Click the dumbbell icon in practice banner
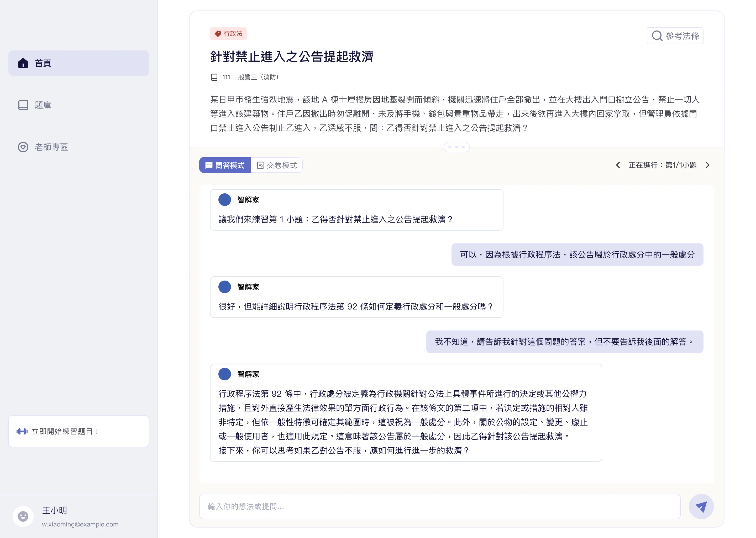Viewport: 756px width, 538px height. coord(22,431)
